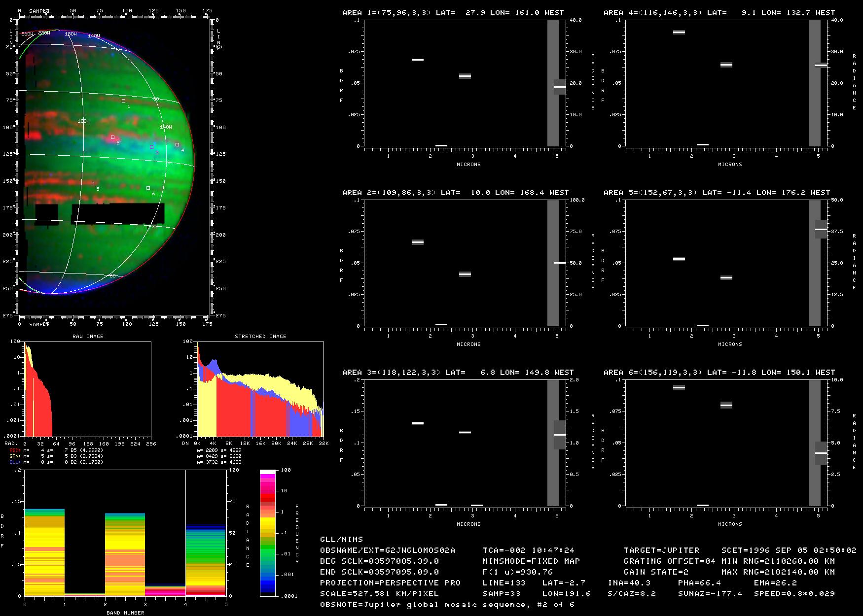863x616 pixels.
Task: Select the AREA 2 plot title at LON 168.4 WEST
Action: coord(456,193)
